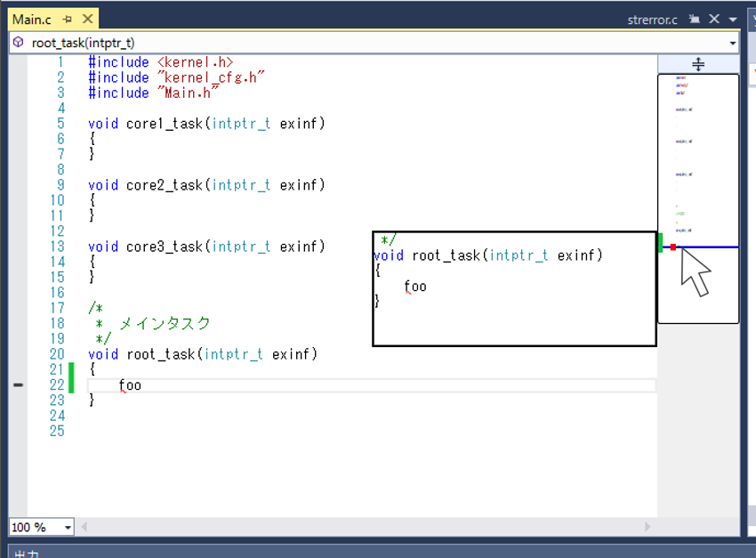
Task: Switch to the Main.c tab
Action: click(x=31, y=19)
